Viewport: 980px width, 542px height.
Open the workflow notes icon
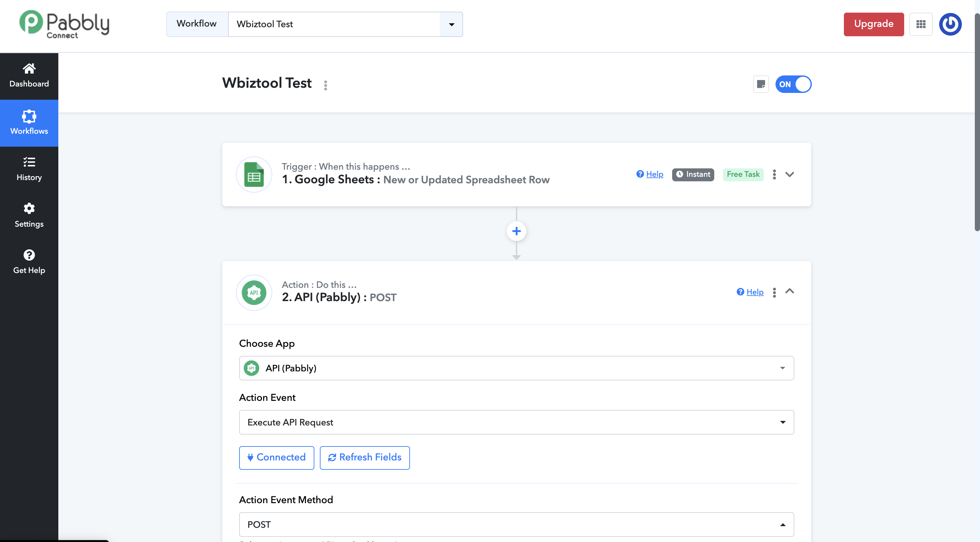[761, 84]
